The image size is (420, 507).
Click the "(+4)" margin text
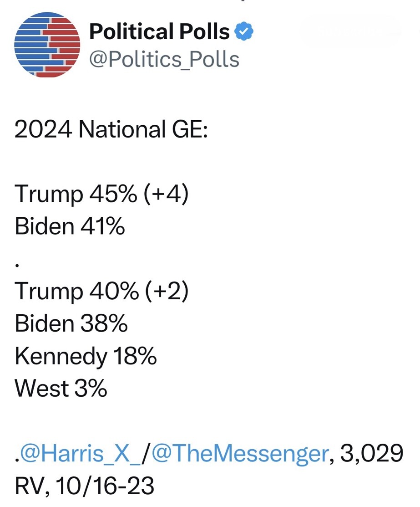pos(166,194)
